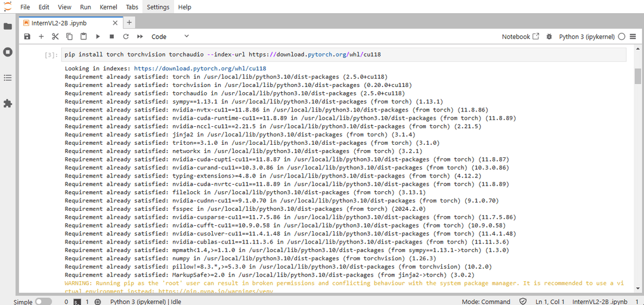The height and width of the screenshot is (305, 644).
Task: Click InternVL2-2B .ipynb in status bar
Action: [600, 301]
